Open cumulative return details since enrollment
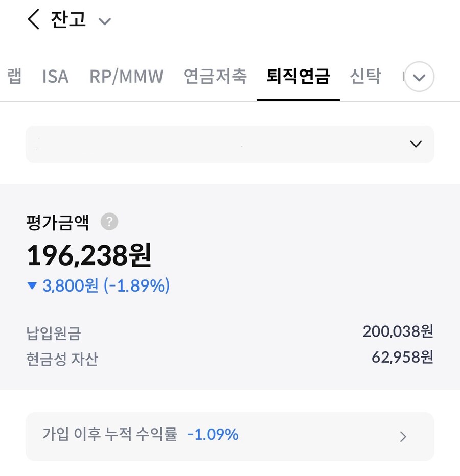The height and width of the screenshot is (476, 460). point(229,437)
